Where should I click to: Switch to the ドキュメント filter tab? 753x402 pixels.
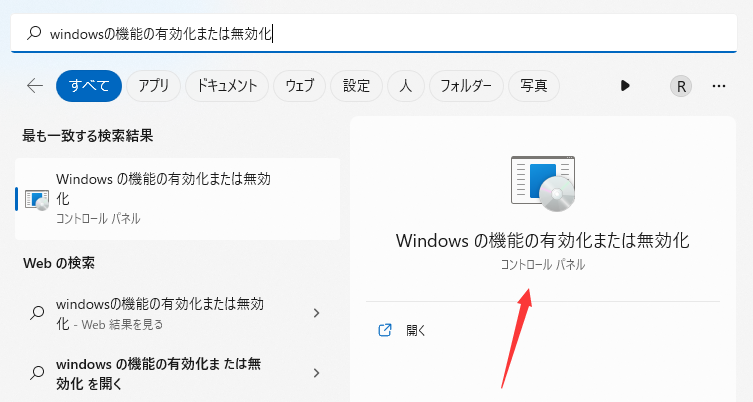227,86
